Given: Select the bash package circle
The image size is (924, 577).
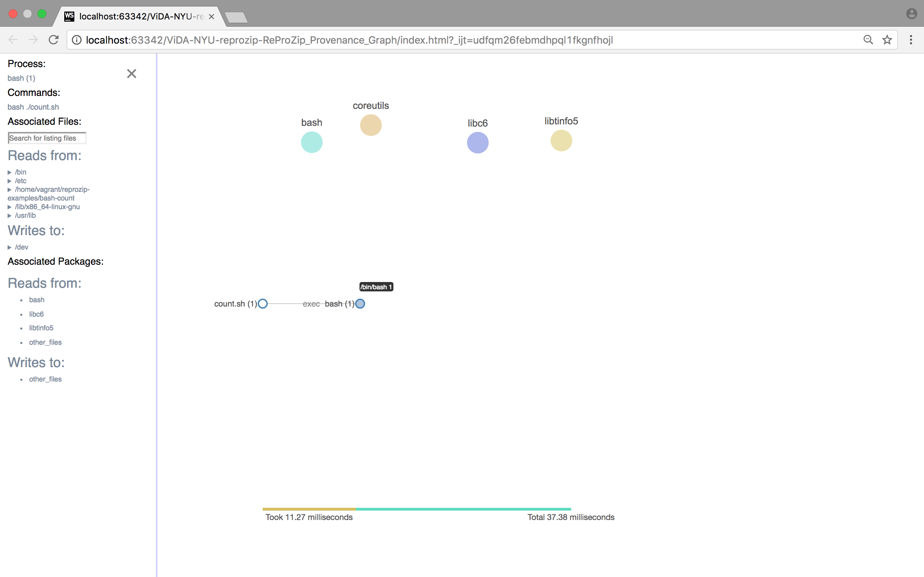Looking at the screenshot, I should pos(311,142).
